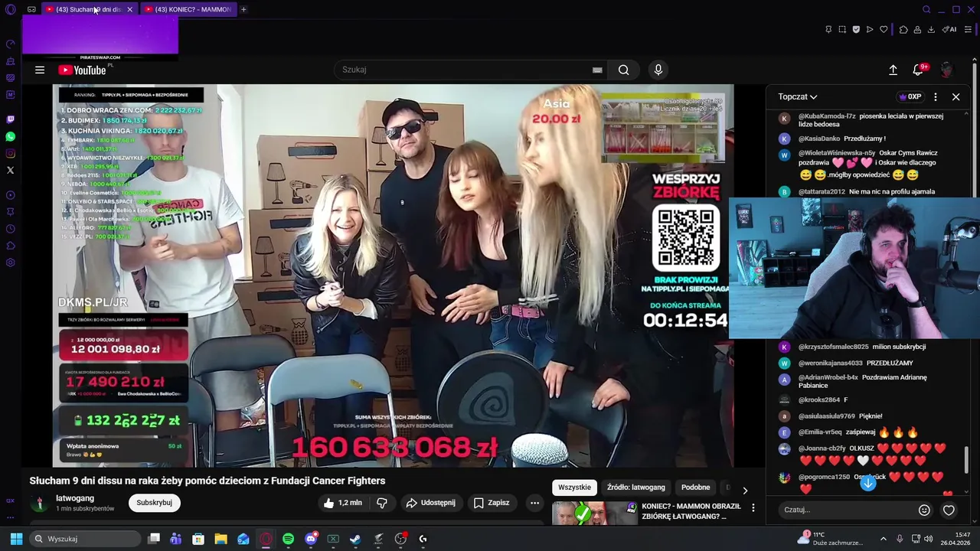Save video with the Zapisz button

click(491, 503)
